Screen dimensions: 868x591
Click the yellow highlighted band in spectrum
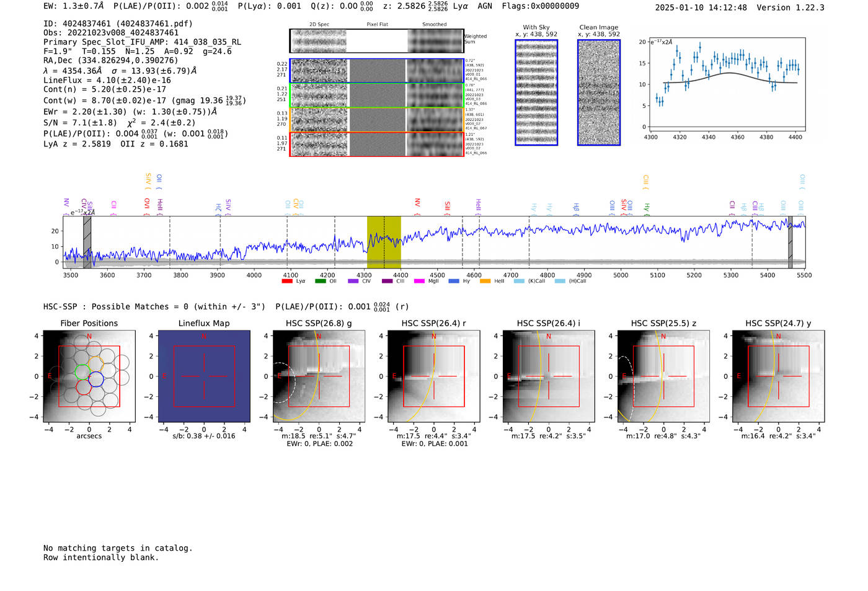pyautogui.click(x=384, y=242)
